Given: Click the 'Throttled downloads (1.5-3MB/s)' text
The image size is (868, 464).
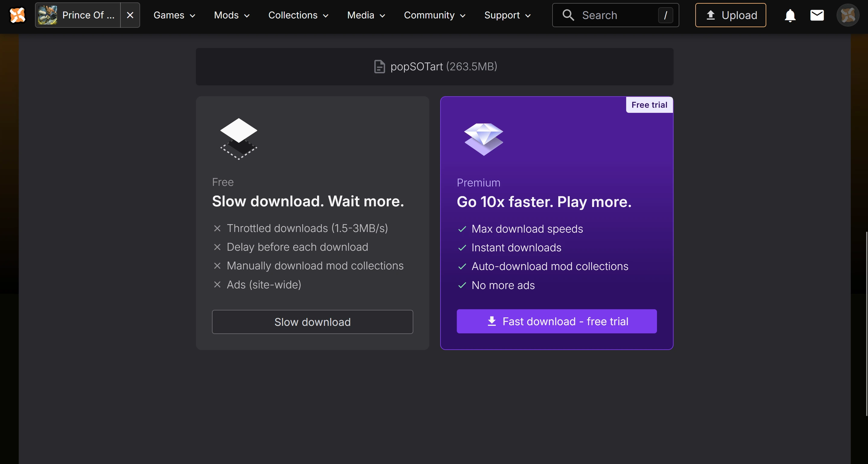Looking at the screenshot, I should [x=307, y=228].
